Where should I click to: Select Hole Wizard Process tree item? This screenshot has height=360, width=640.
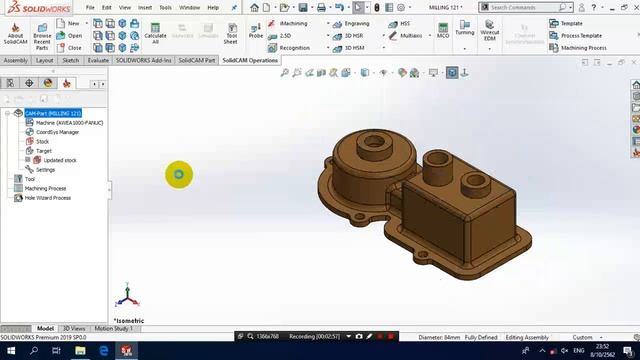[43, 198]
